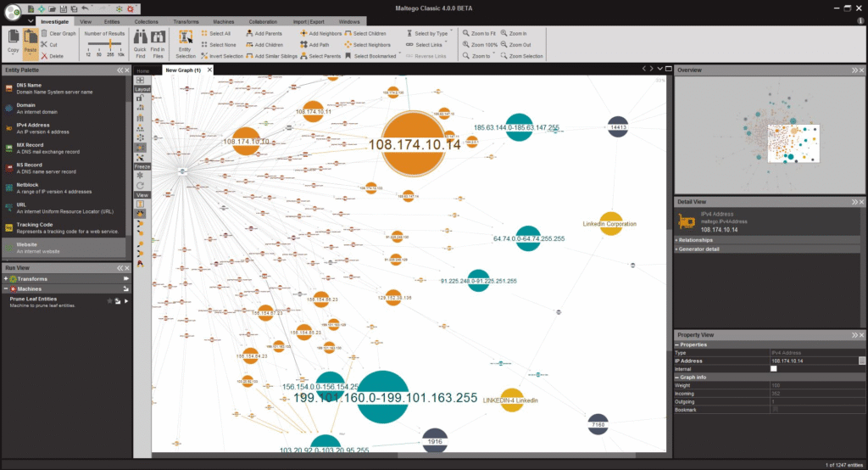The width and height of the screenshot is (868, 470).
Task: Click Select Children
Action: 365,33
